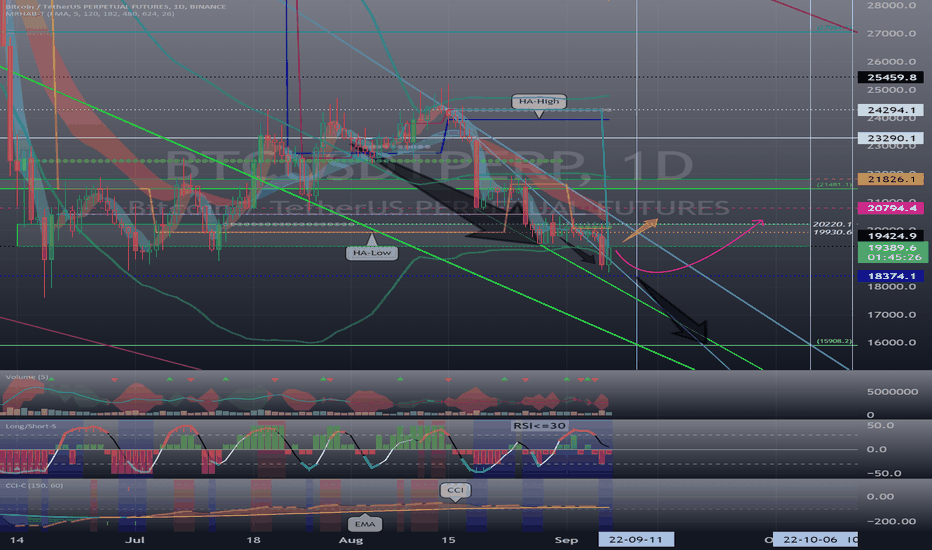Select the Volume (5) indicator legend
This screenshot has height=550, width=932.
27,377
